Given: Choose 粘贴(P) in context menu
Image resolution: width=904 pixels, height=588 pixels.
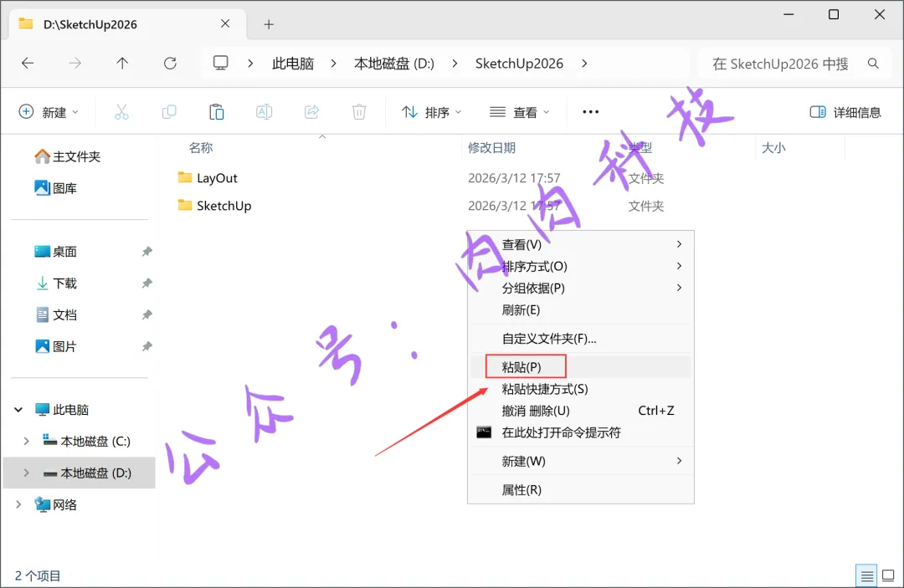Looking at the screenshot, I should 581,367.
